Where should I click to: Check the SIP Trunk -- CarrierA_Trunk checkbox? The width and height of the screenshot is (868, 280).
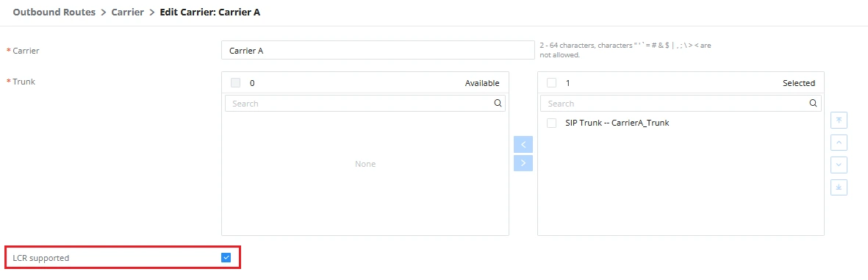point(551,123)
